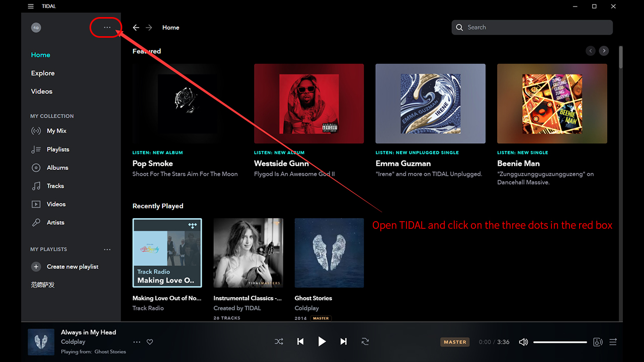Open the Ghost Stories cover in Recently Played
Image resolution: width=644 pixels, height=362 pixels.
point(329,253)
